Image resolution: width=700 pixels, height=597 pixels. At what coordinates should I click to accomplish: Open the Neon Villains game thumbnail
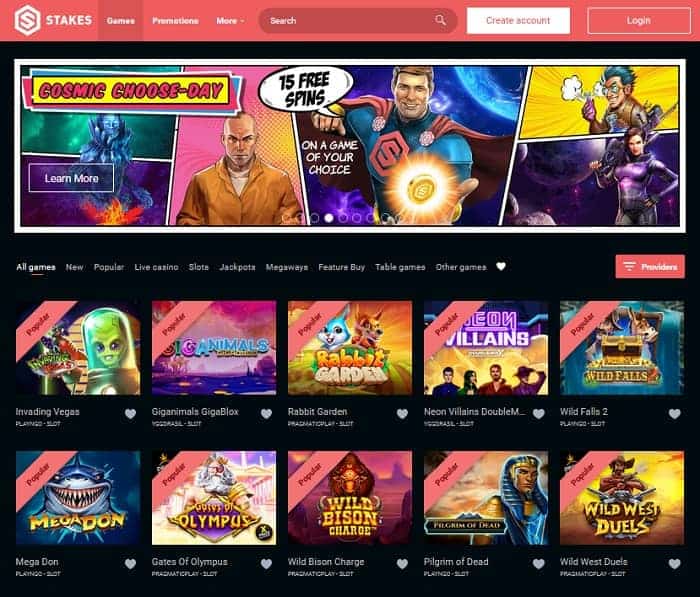tap(486, 348)
